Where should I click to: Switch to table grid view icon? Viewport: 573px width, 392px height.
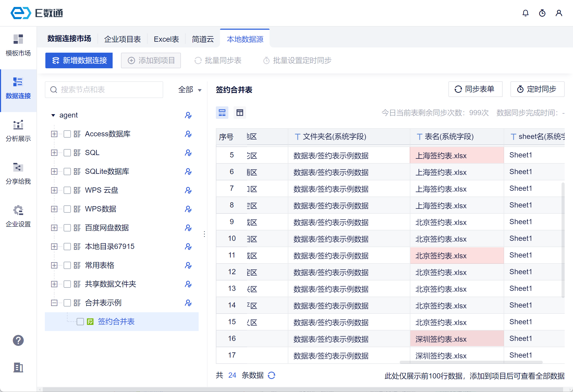pyautogui.click(x=240, y=113)
